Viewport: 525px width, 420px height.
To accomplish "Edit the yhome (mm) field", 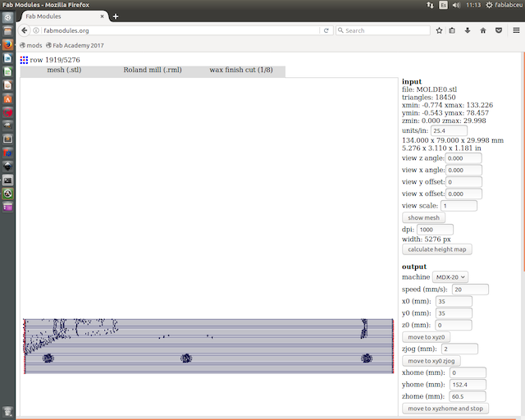I will click(468, 385).
